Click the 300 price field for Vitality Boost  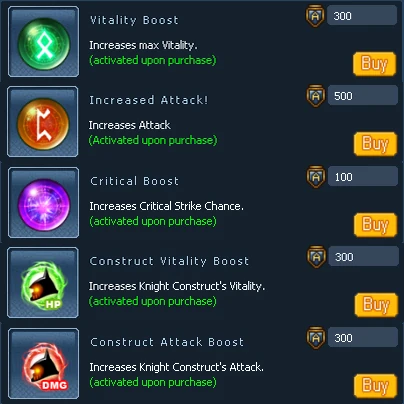pyautogui.click(x=362, y=16)
